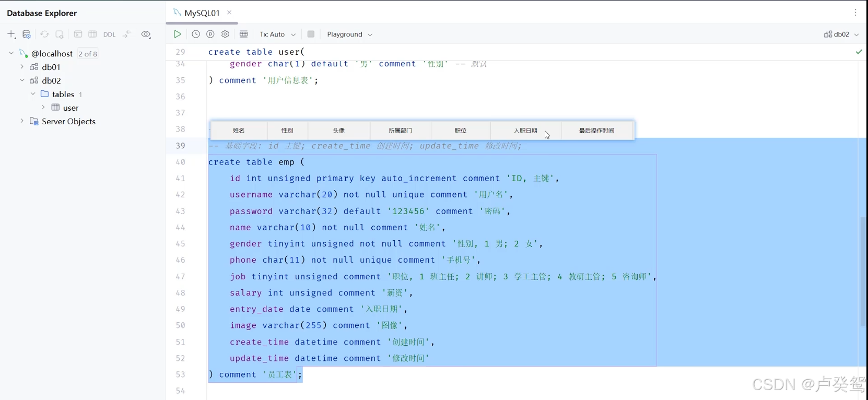Select @localhost in the tree
Viewport: 868px width, 400px height.
pyautogui.click(x=52, y=54)
